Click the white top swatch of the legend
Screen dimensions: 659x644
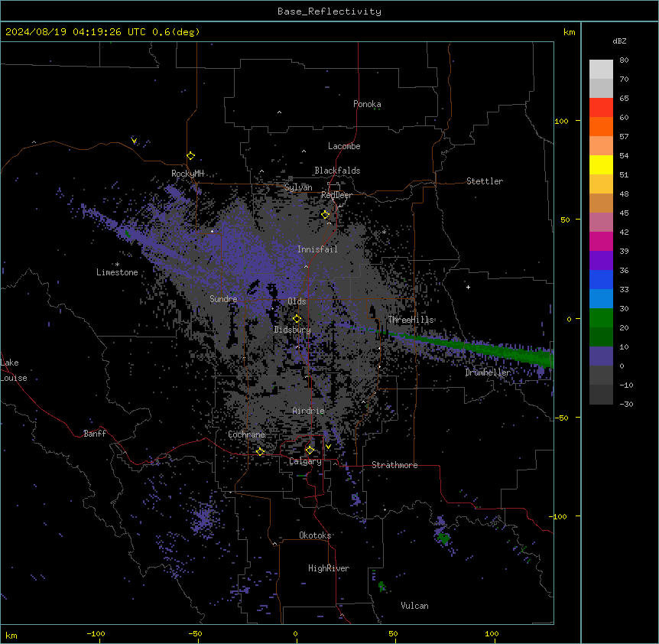[x=601, y=70]
